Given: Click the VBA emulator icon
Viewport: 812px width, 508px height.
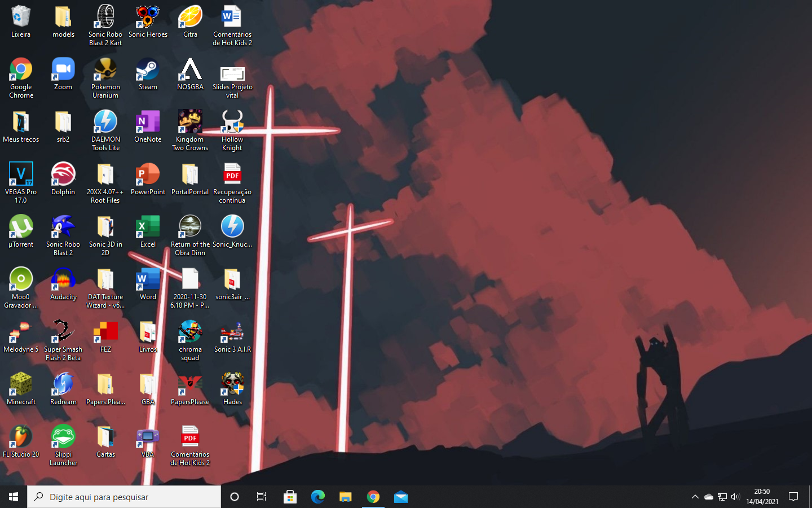Looking at the screenshot, I should coord(148,441).
